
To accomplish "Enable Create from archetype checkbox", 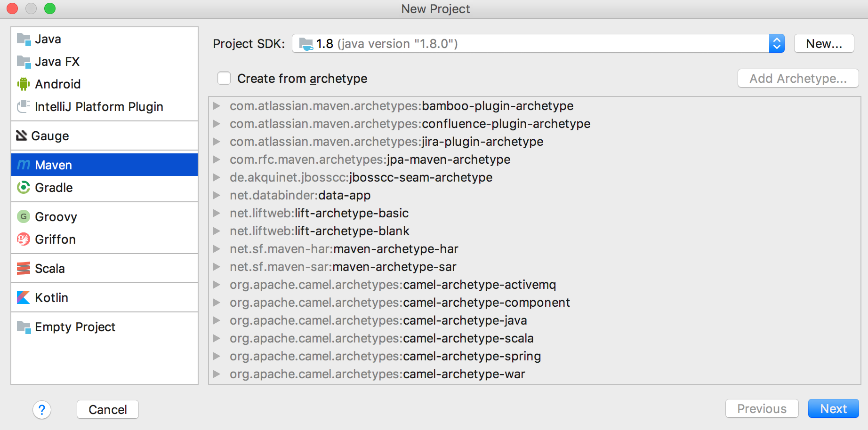I will click(x=224, y=79).
